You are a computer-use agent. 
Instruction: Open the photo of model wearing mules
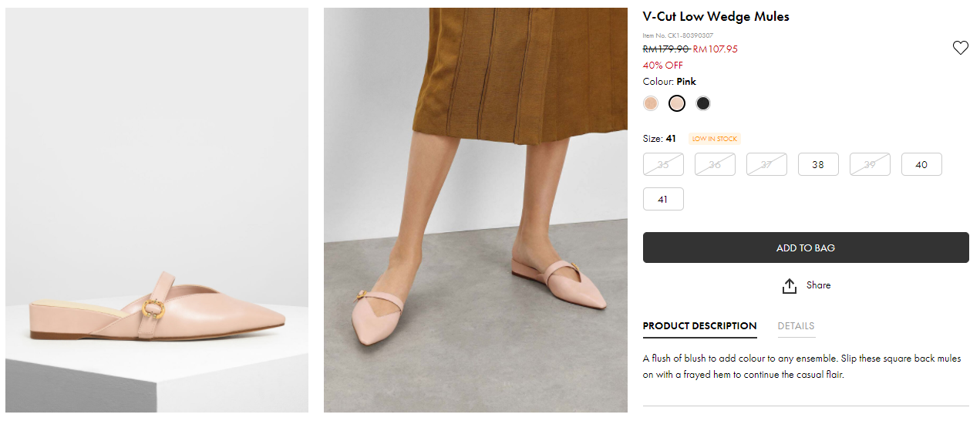click(x=476, y=210)
